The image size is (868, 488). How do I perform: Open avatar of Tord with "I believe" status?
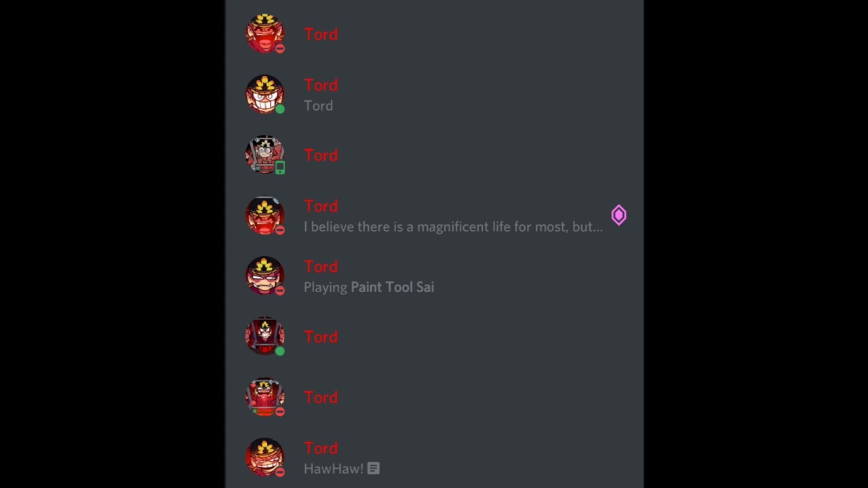click(265, 216)
